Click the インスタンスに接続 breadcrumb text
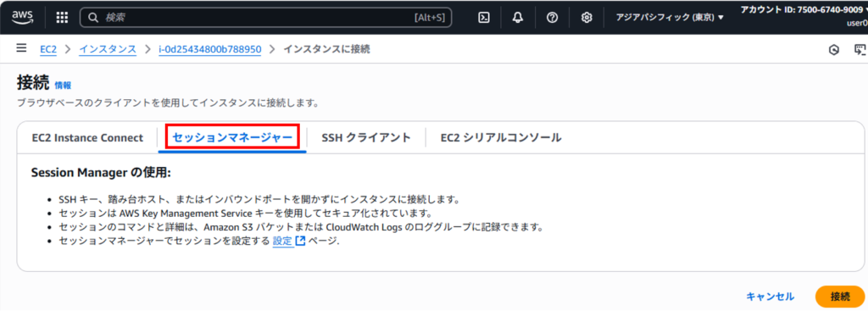This screenshot has height=311, width=868. (326, 49)
